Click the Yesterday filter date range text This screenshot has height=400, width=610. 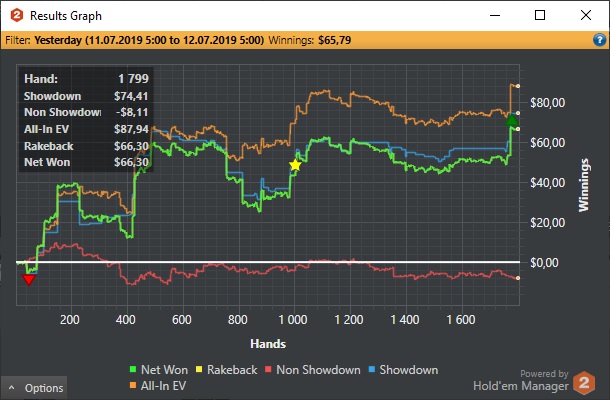[149, 40]
